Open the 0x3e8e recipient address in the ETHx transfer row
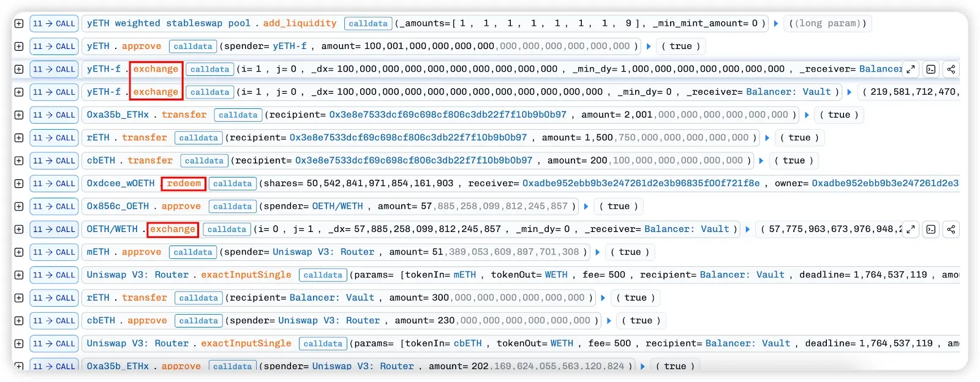 [x=447, y=114]
